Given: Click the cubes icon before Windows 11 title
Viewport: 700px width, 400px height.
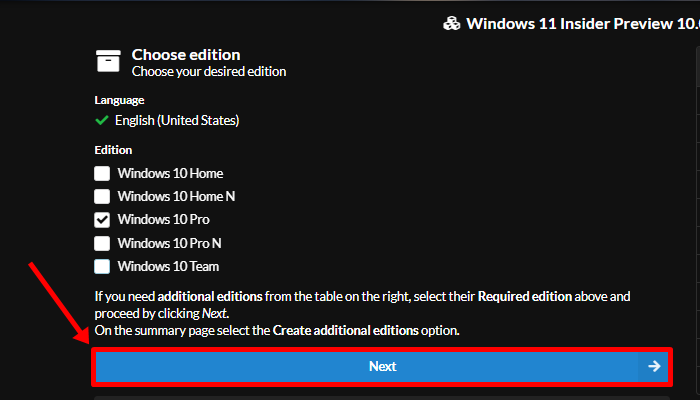Looking at the screenshot, I should click(x=452, y=23).
